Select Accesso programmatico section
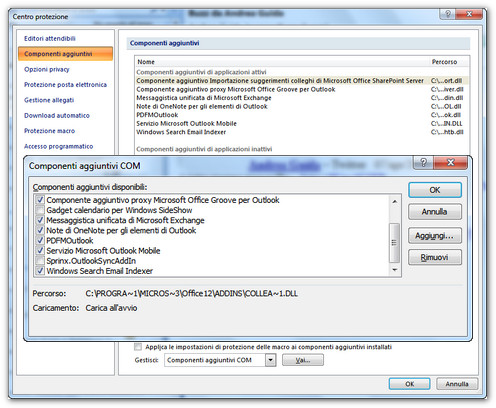Viewport: 496px width, 408px height. (58, 146)
